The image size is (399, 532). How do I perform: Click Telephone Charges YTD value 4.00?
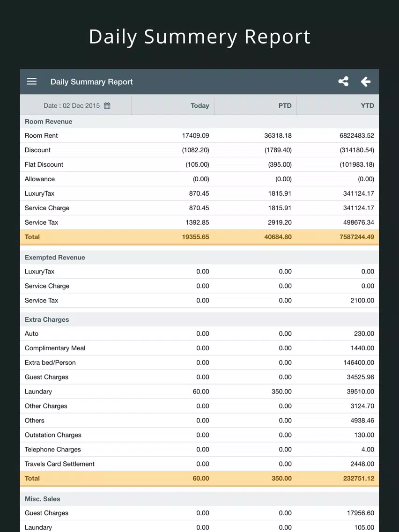[x=368, y=450]
